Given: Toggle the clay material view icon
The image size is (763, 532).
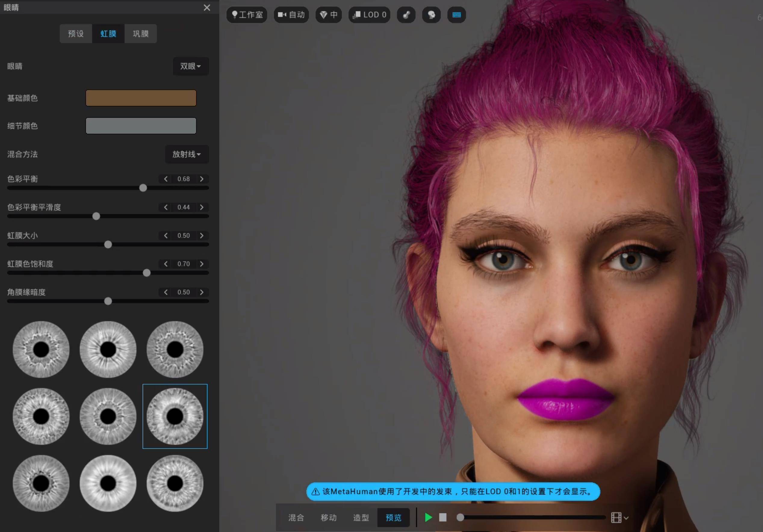Looking at the screenshot, I should point(406,15).
